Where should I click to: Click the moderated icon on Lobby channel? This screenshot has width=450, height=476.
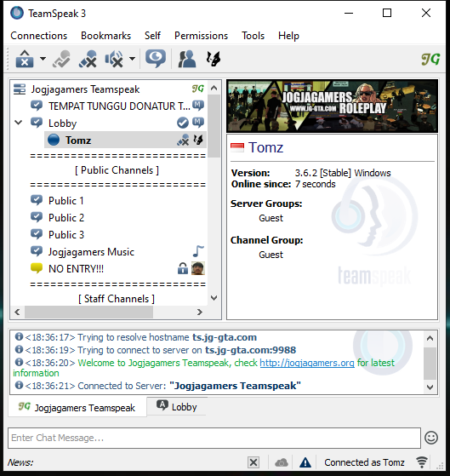point(198,123)
